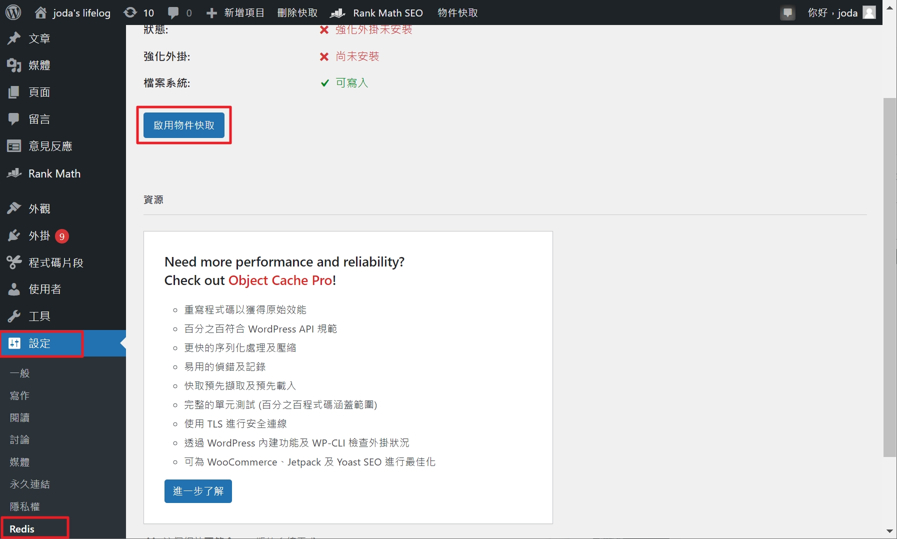Click joda's lifelog site name link
The image size is (897, 539).
point(81,13)
